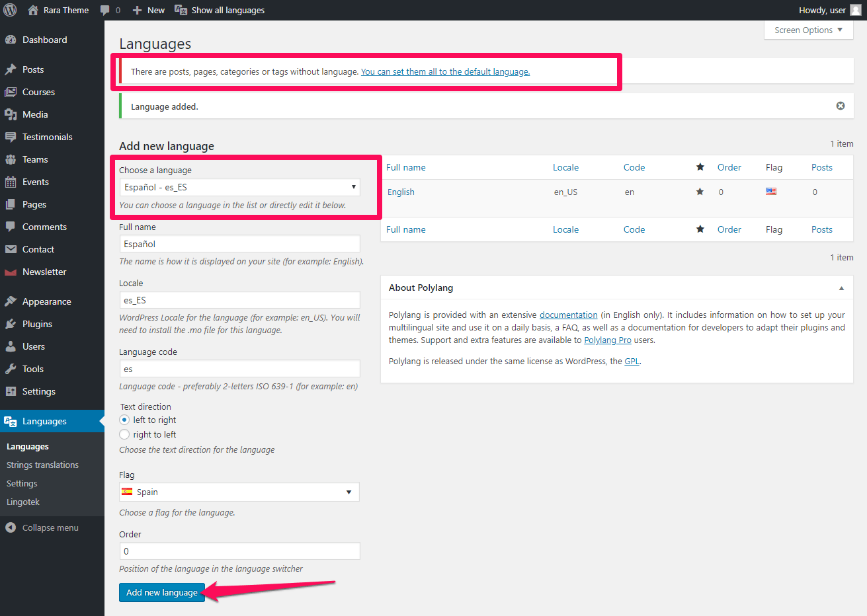This screenshot has width=867, height=616.
Task: Click the Collapse menu arrow icon
Action: click(x=11, y=527)
